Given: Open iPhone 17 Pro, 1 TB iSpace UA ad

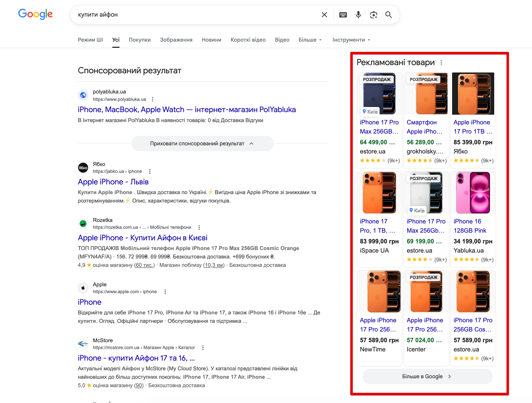Looking at the screenshot, I should coord(378,226).
